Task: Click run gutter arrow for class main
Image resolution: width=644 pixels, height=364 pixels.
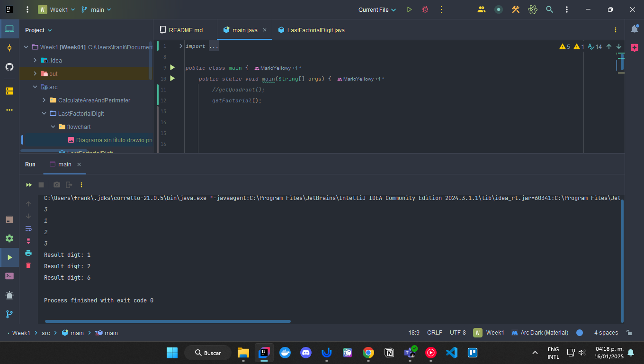Action: pos(172,68)
